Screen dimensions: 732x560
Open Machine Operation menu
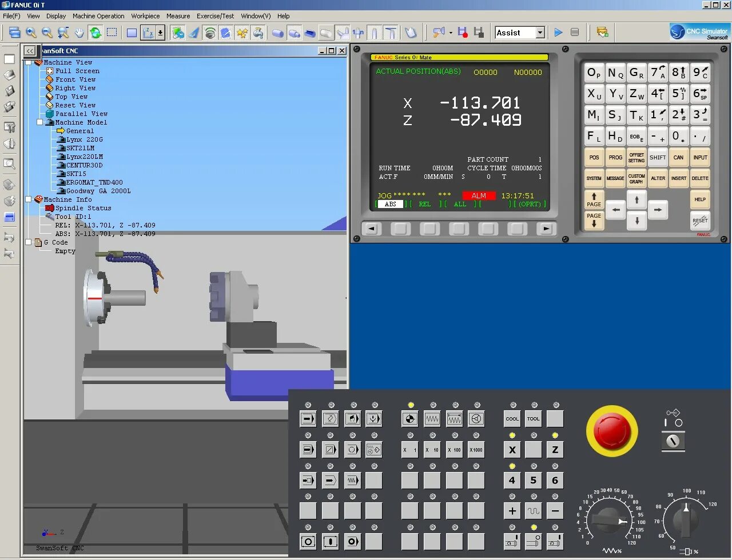coord(98,16)
